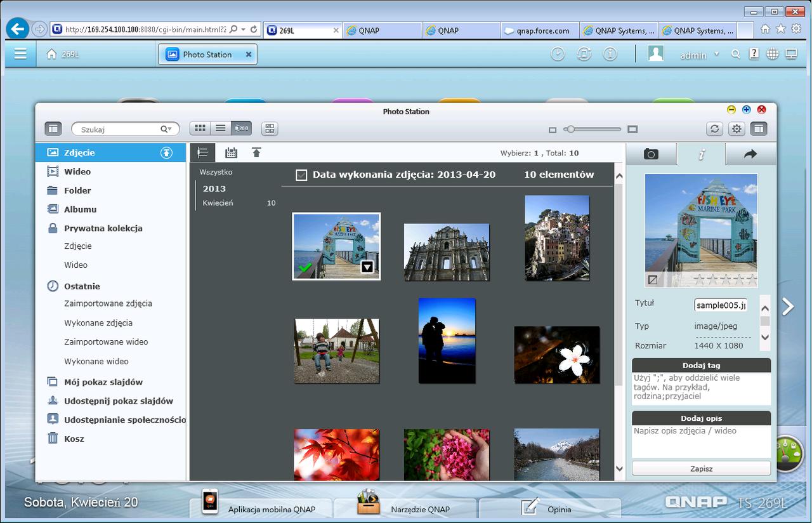Toggle the date group checkbox
Viewport: 812px width, 523px height.
coord(301,175)
